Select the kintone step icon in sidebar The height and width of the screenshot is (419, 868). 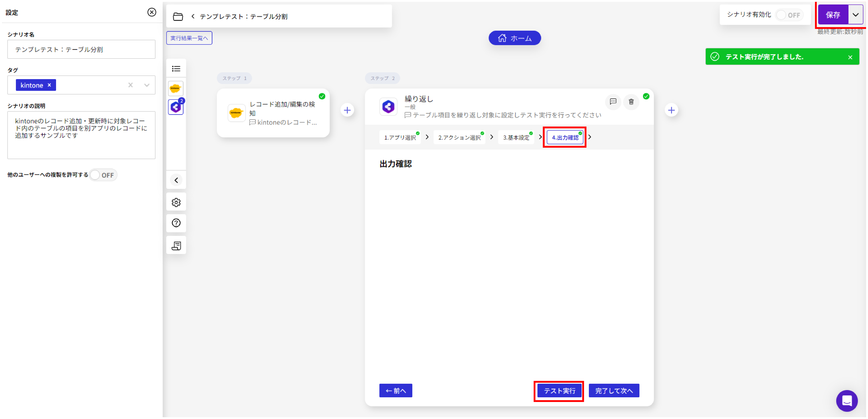click(176, 88)
